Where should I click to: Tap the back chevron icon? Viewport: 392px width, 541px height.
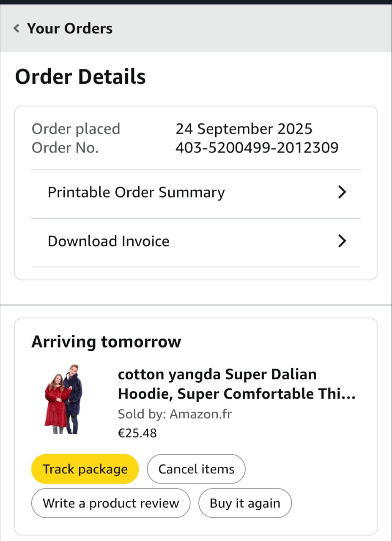click(x=16, y=28)
